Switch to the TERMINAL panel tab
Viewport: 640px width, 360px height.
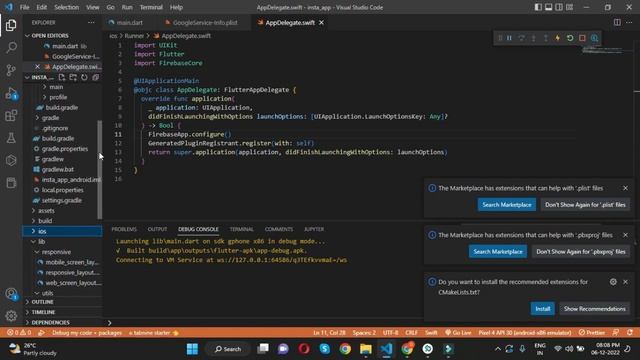242,229
